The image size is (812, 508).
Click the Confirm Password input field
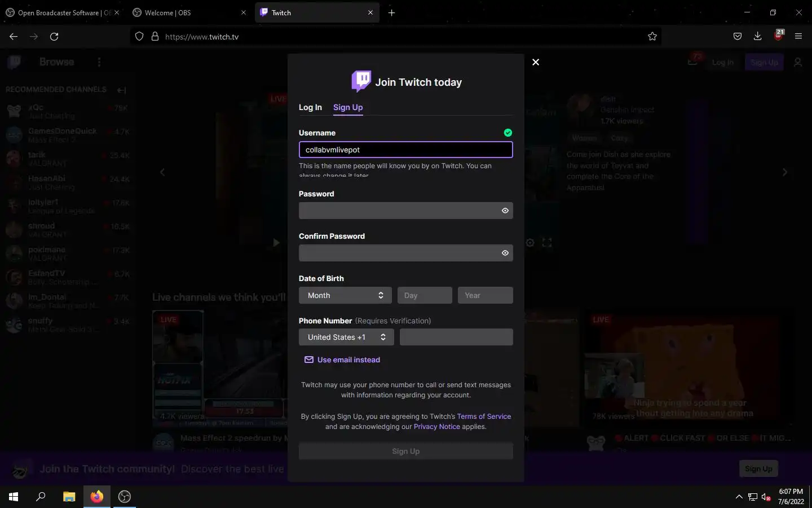405,253
